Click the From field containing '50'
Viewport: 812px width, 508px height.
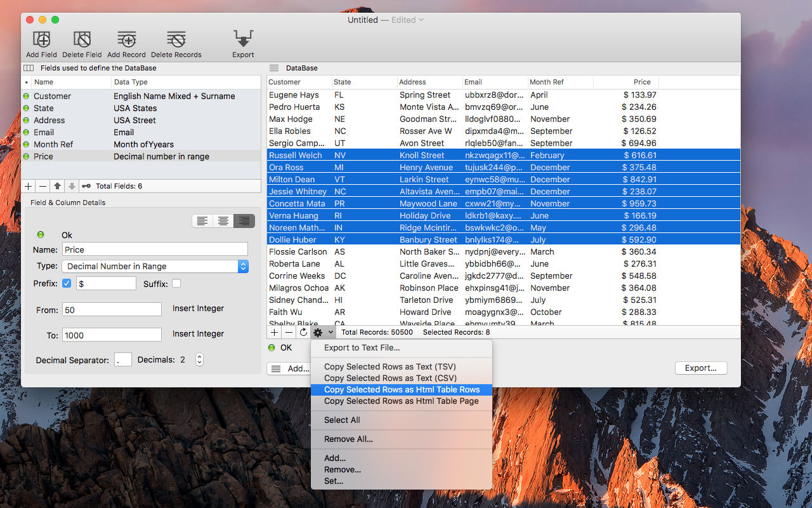tap(112, 310)
